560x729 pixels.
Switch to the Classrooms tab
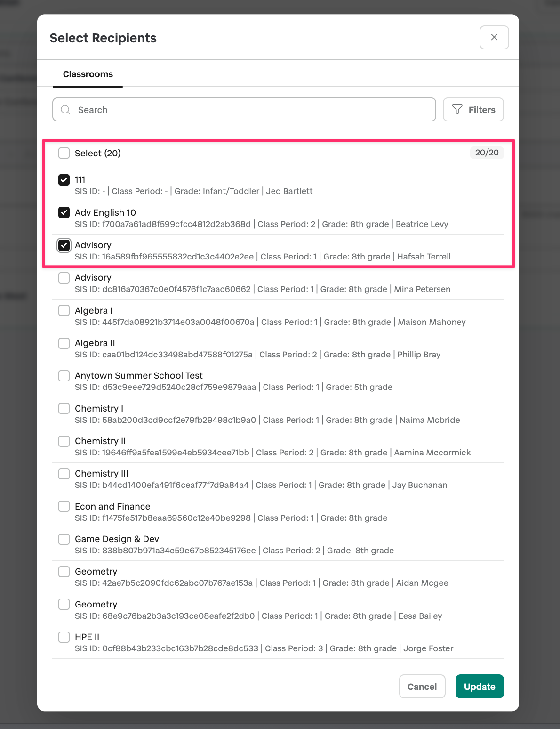(88, 74)
